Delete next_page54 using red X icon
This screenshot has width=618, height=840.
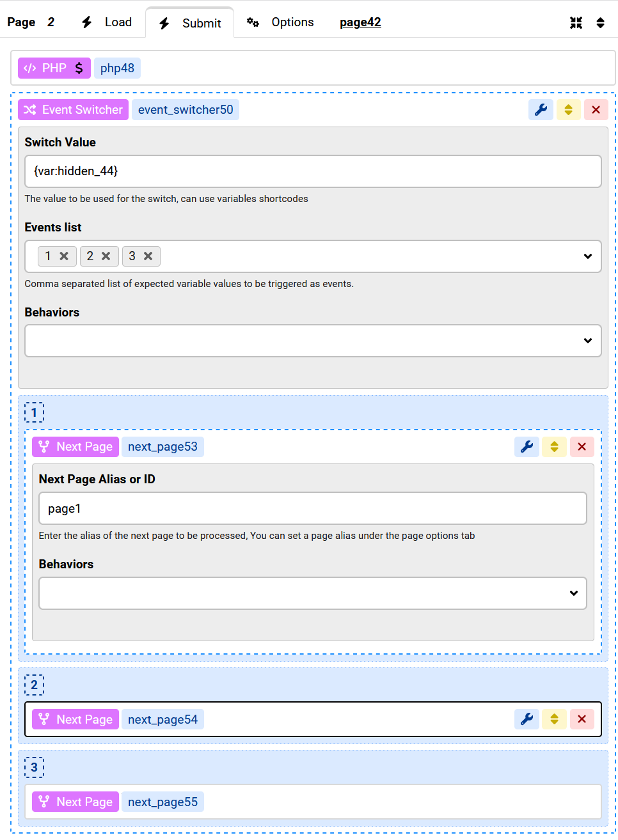(x=582, y=719)
